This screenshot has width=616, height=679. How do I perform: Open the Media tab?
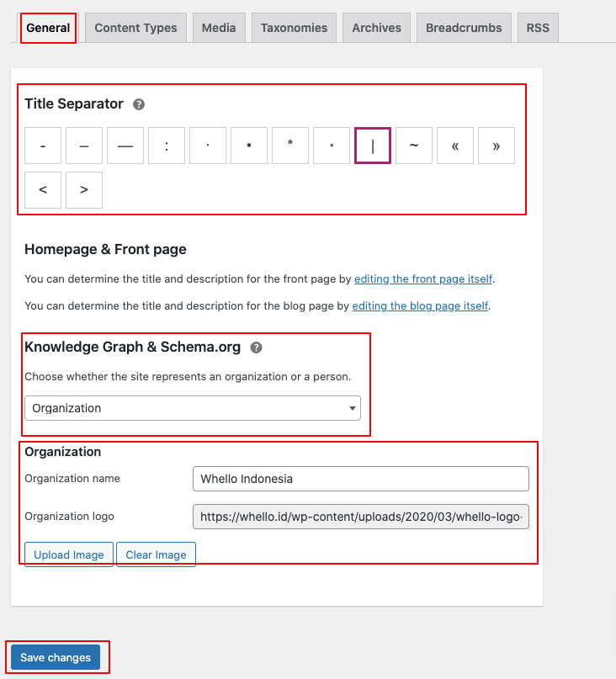tap(219, 28)
